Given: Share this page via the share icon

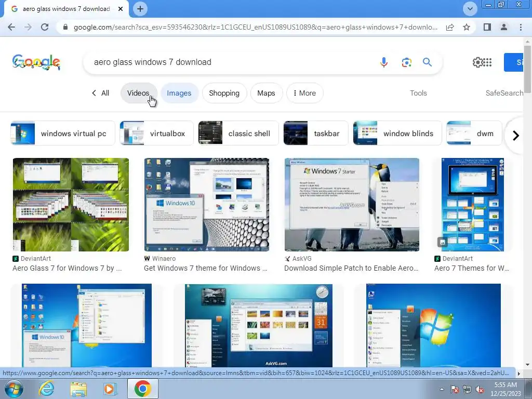Looking at the screenshot, I should pyautogui.click(x=450, y=27).
